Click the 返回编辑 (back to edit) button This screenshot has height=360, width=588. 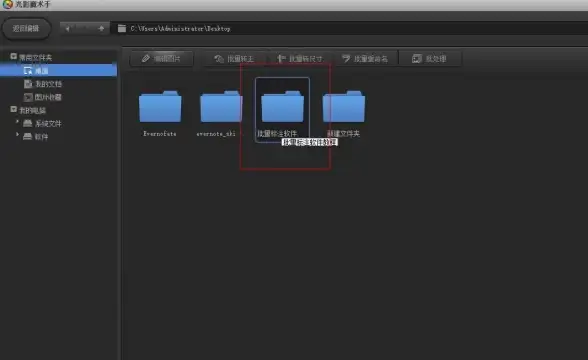[26, 28]
